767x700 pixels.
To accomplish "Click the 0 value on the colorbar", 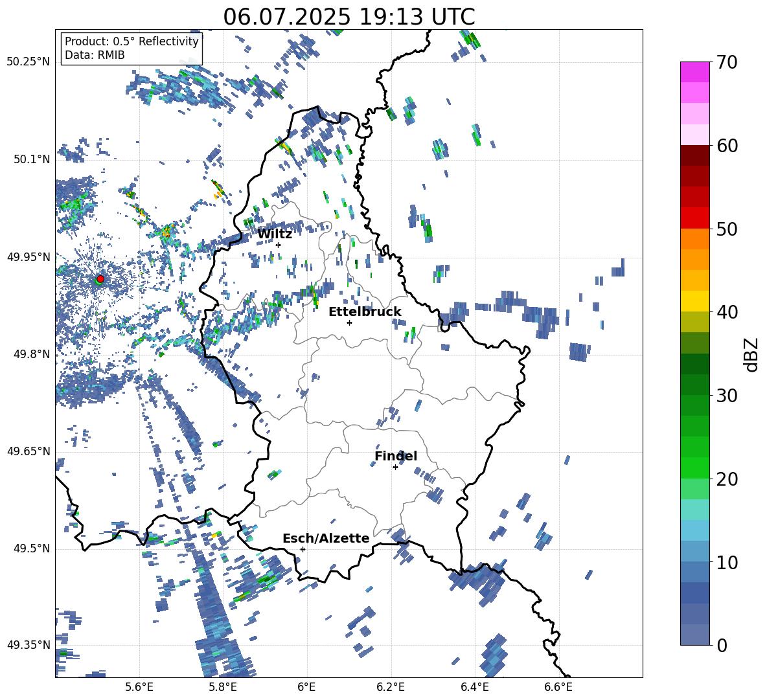I will (x=722, y=646).
